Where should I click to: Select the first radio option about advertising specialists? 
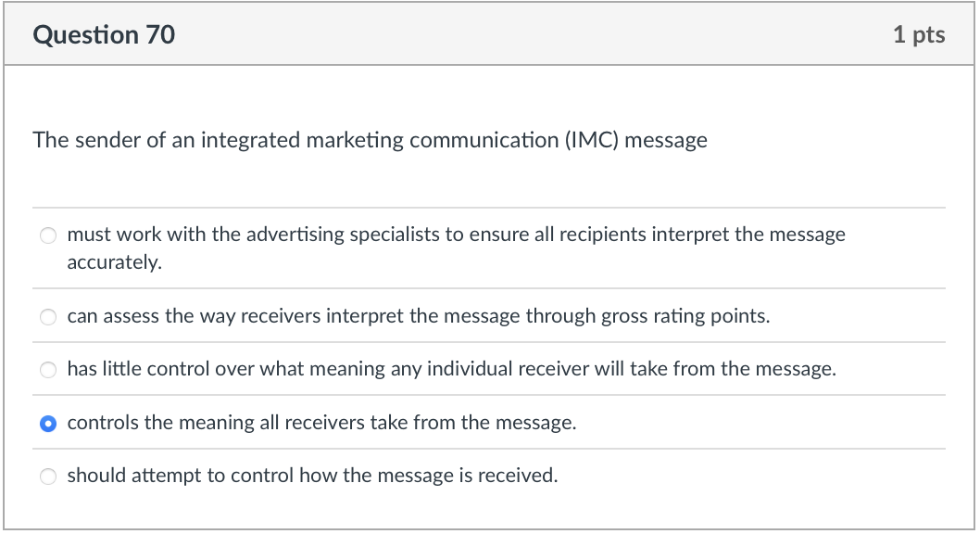coord(48,235)
